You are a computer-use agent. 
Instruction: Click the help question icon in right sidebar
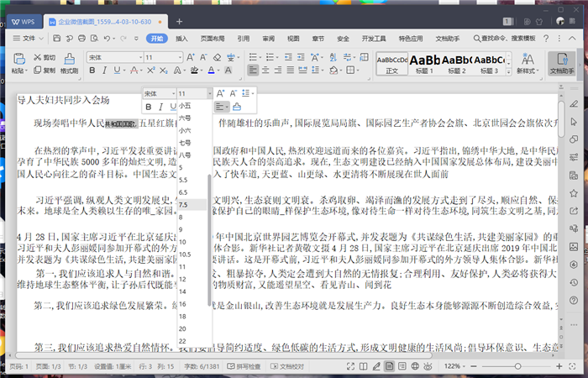coord(574,300)
